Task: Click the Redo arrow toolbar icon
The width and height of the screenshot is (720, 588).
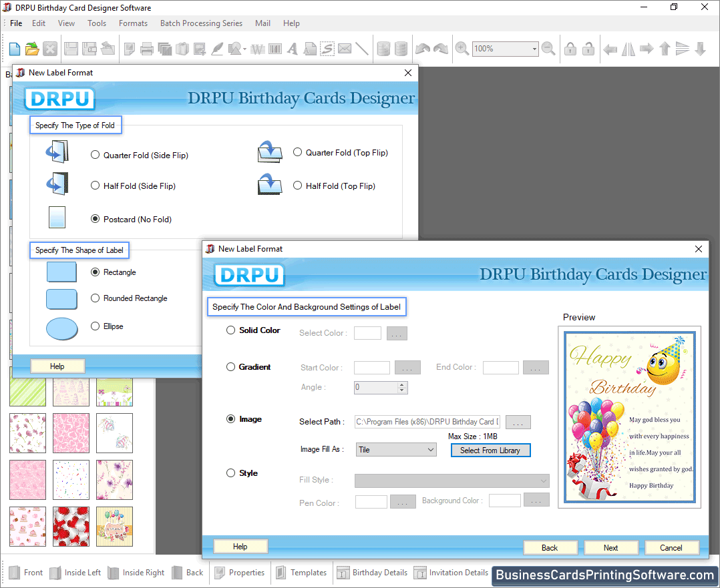Action: pyautogui.click(x=441, y=49)
